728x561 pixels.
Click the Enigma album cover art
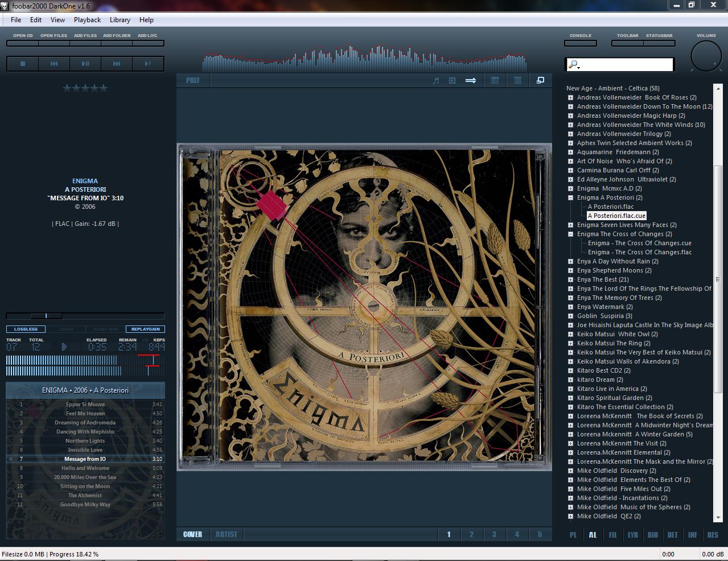point(364,307)
